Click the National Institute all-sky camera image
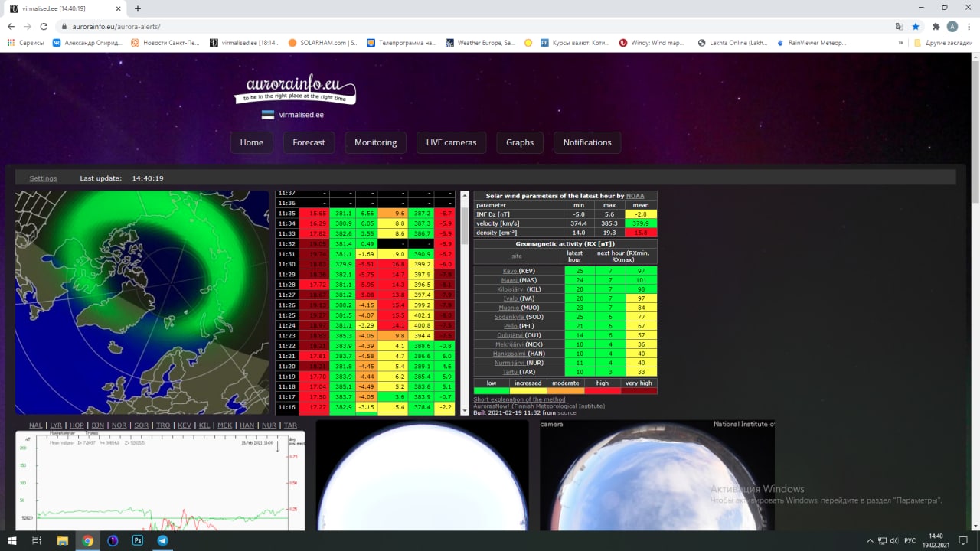 (x=657, y=474)
